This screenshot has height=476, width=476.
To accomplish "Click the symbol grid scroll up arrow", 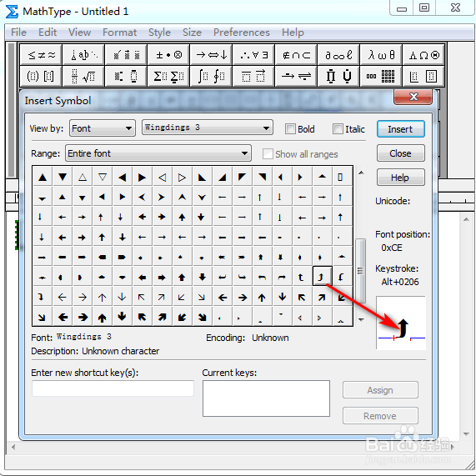I will tap(361, 173).
